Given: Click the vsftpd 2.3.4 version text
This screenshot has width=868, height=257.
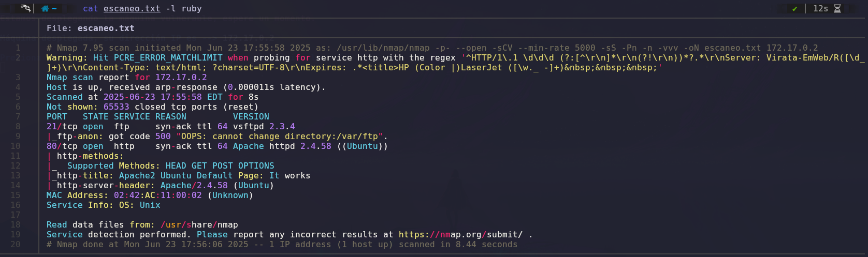Looking at the screenshot, I should coord(264,127).
